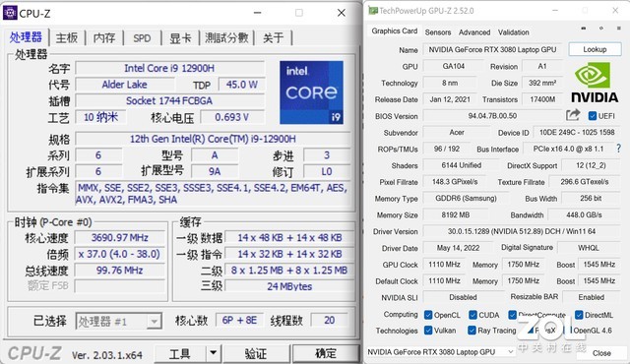The height and width of the screenshot is (364, 630).
Task: Click the '448.0 GB/s' bandwidth value
Action: pos(584,214)
